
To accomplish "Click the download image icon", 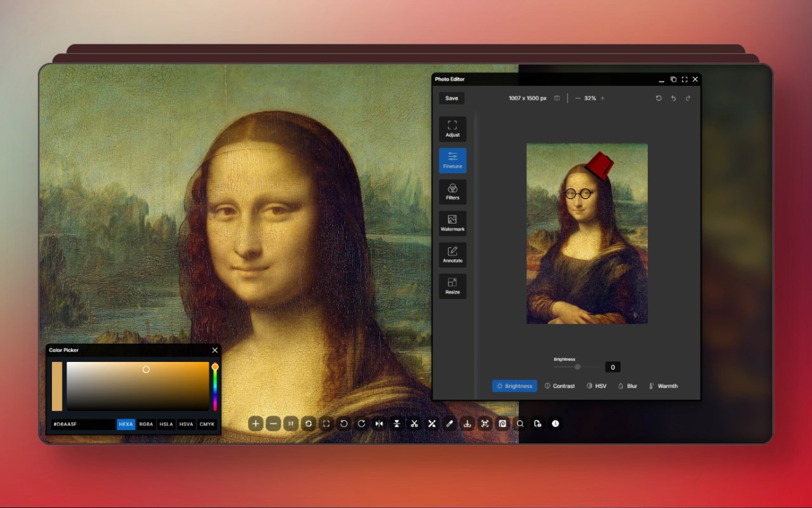I will (468, 424).
